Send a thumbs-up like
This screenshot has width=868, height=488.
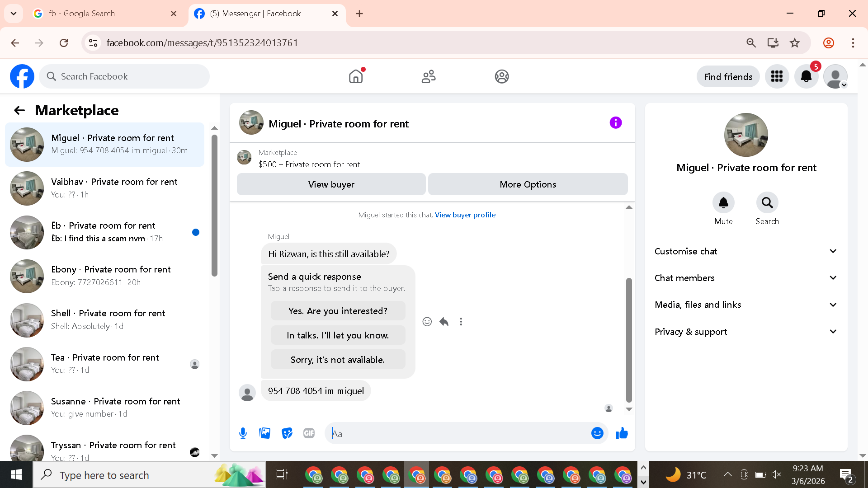tap(622, 433)
